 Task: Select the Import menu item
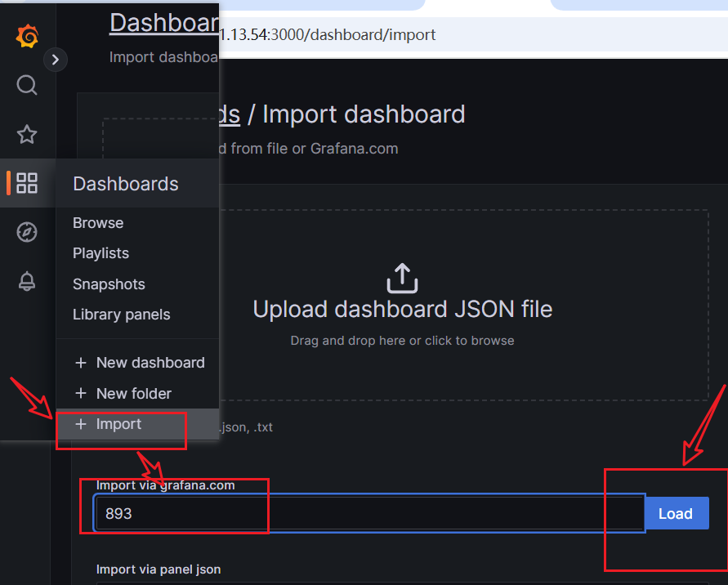point(137,424)
